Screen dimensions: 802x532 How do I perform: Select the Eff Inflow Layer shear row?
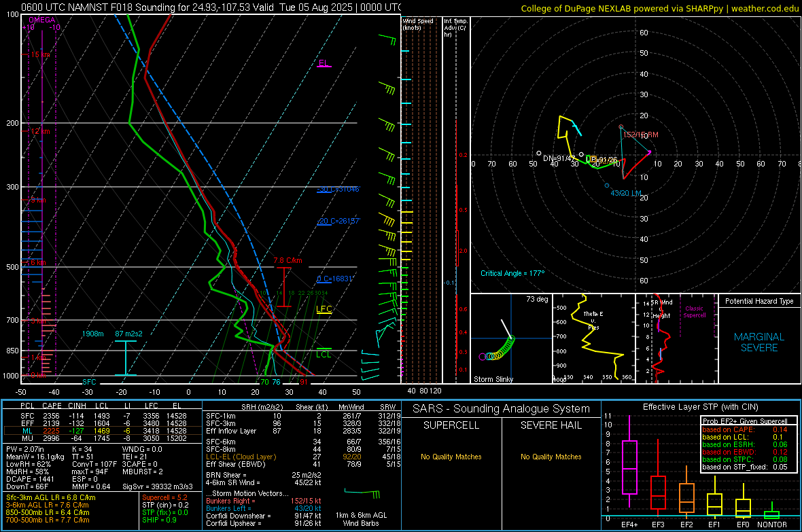303,431
